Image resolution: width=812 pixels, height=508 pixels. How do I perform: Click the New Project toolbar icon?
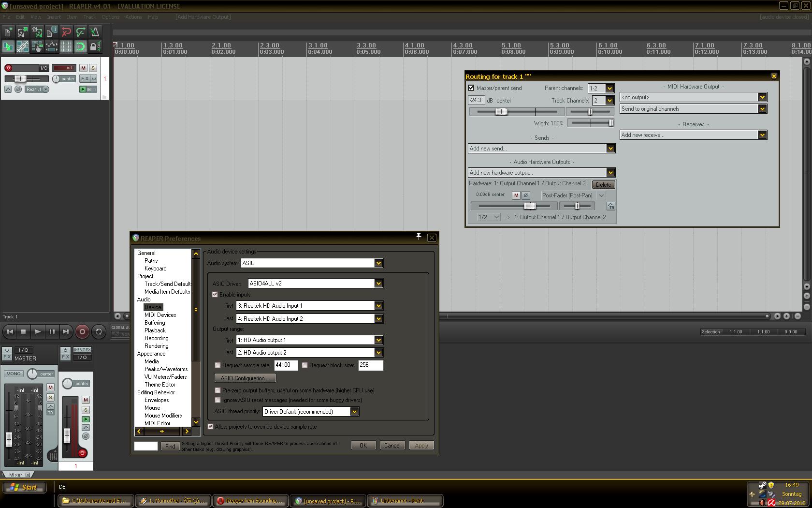pos(8,32)
